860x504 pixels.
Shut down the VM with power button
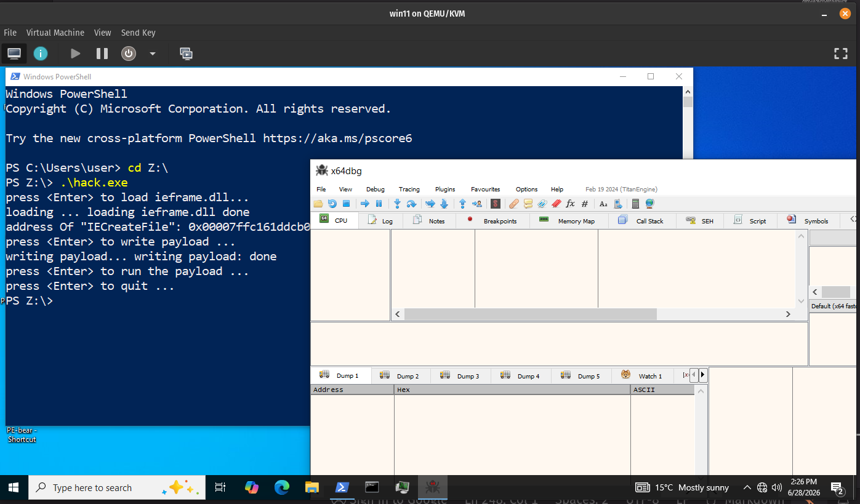point(128,54)
